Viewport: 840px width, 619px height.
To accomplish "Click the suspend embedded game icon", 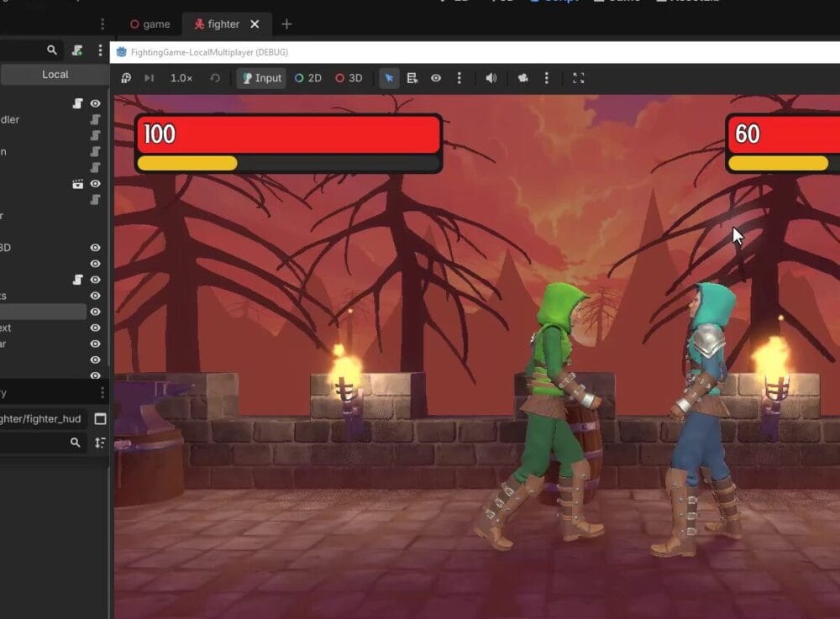I will [x=127, y=78].
